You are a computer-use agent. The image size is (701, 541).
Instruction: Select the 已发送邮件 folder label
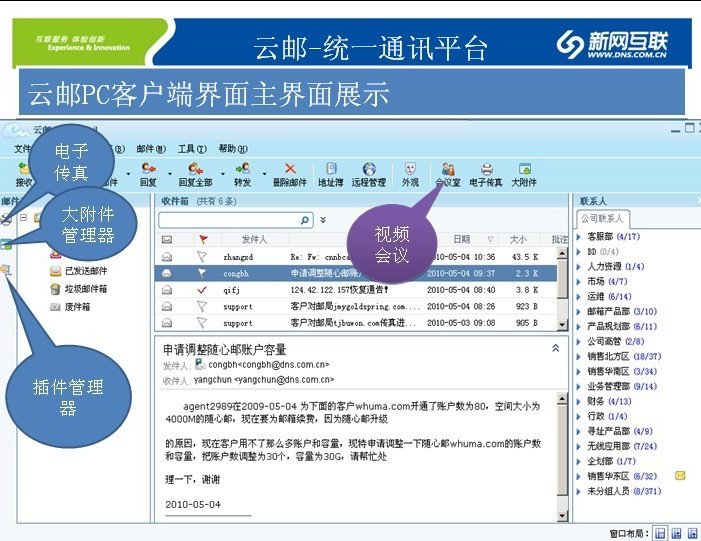[x=86, y=271]
